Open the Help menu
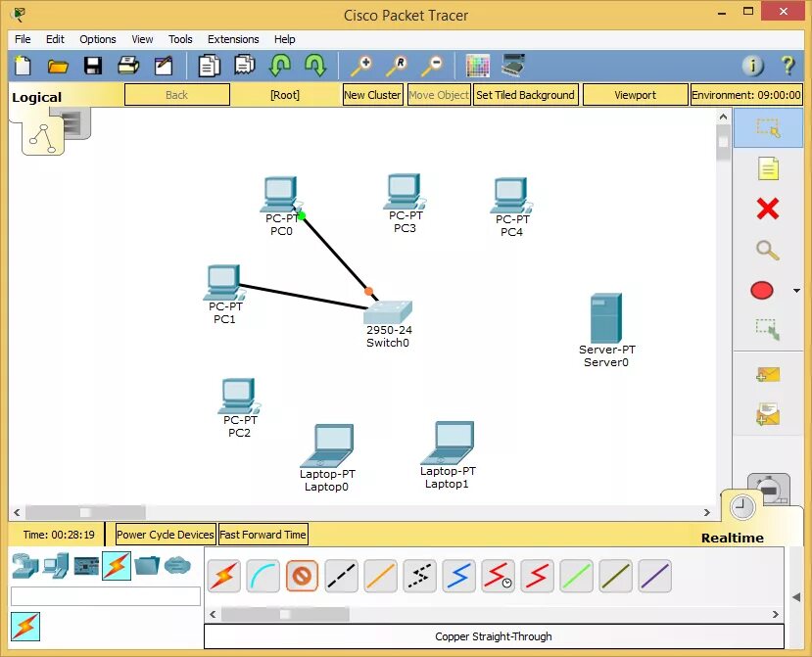This screenshot has height=657, width=812. point(284,39)
